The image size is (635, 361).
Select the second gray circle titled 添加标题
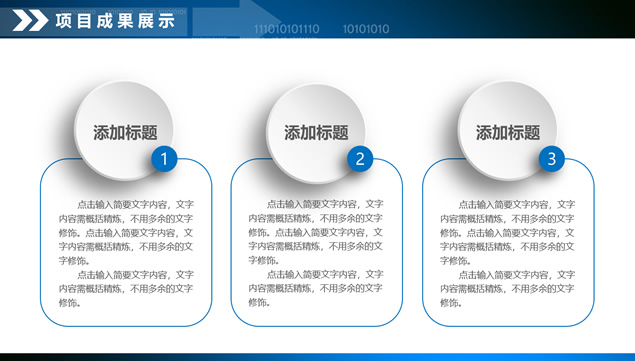click(x=316, y=133)
